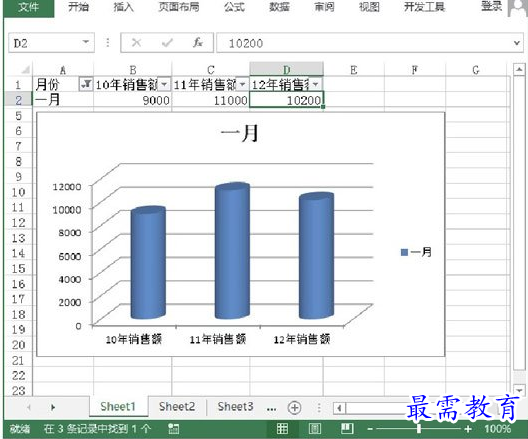Go to the 视图 (View) tab

pyautogui.click(x=369, y=7)
